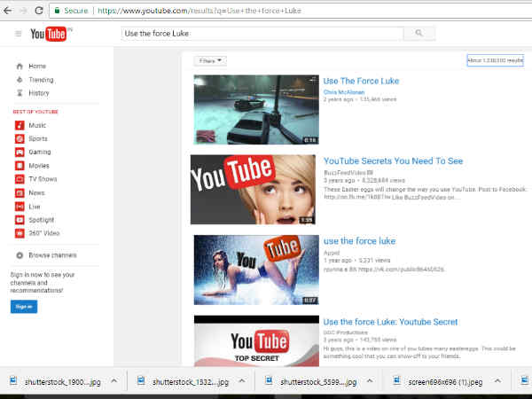Screen dimensions: 532x399
Task: Click the police car game thumbnail
Action: pyautogui.click(x=256, y=110)
